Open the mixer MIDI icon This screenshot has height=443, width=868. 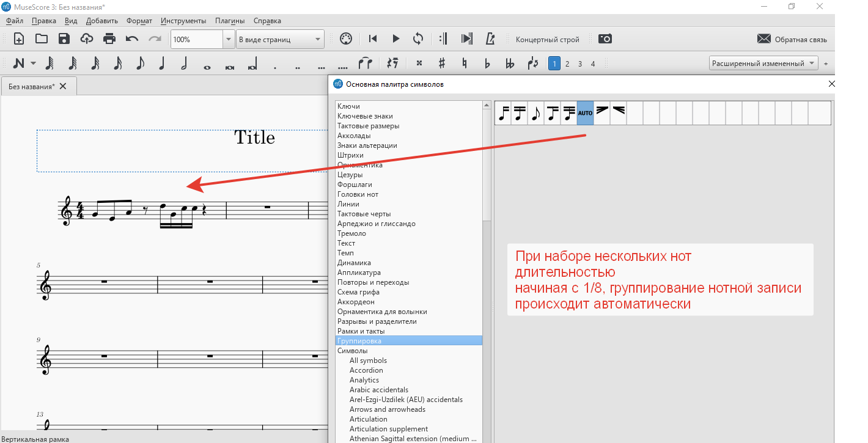click(x=345, y=39)
